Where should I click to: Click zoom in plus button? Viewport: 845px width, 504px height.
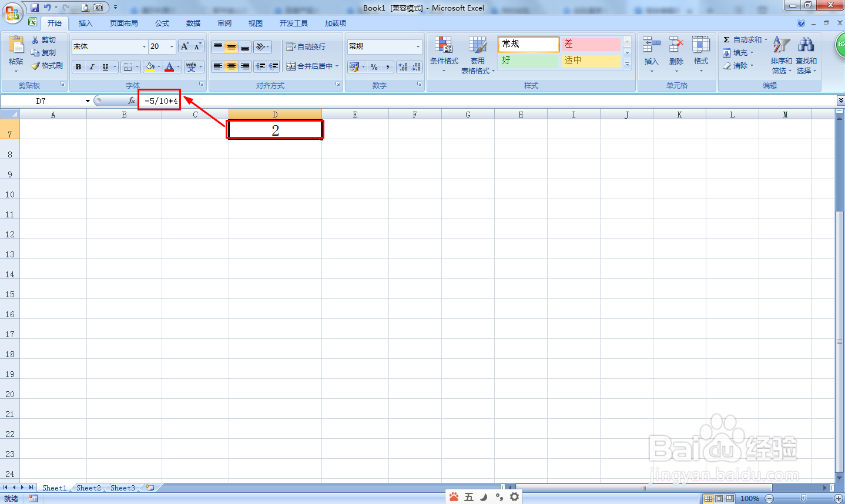coord(839,499)
